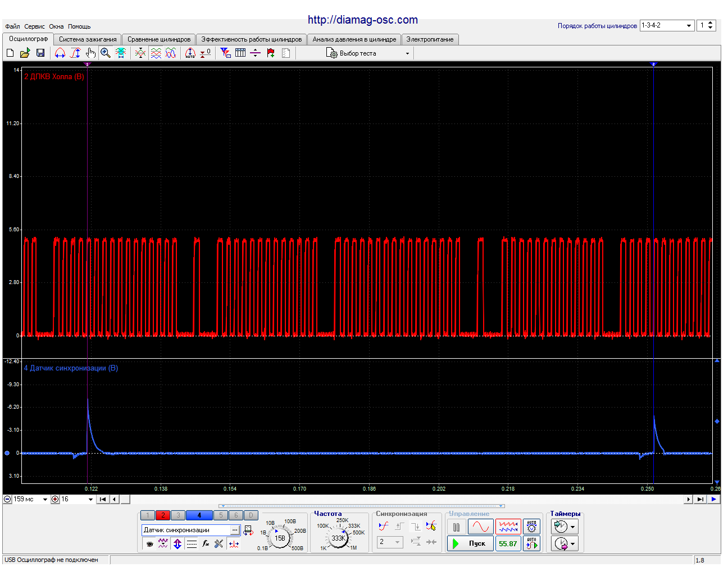This screenshot has width=728, height=567.
Task: Toggle the D digital channel button
Action: tap(251, 515)
